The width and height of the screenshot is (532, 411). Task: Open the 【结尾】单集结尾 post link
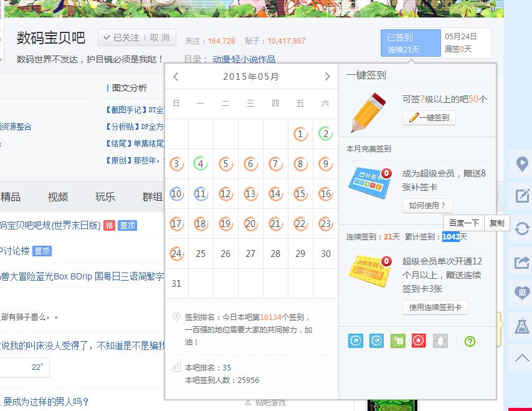click(134, 143)
